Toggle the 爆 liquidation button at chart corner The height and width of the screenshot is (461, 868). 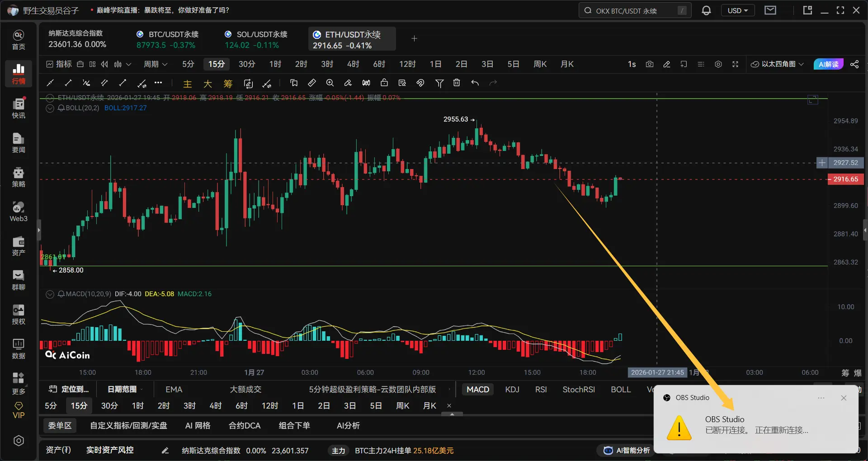[x=858, y=373]
